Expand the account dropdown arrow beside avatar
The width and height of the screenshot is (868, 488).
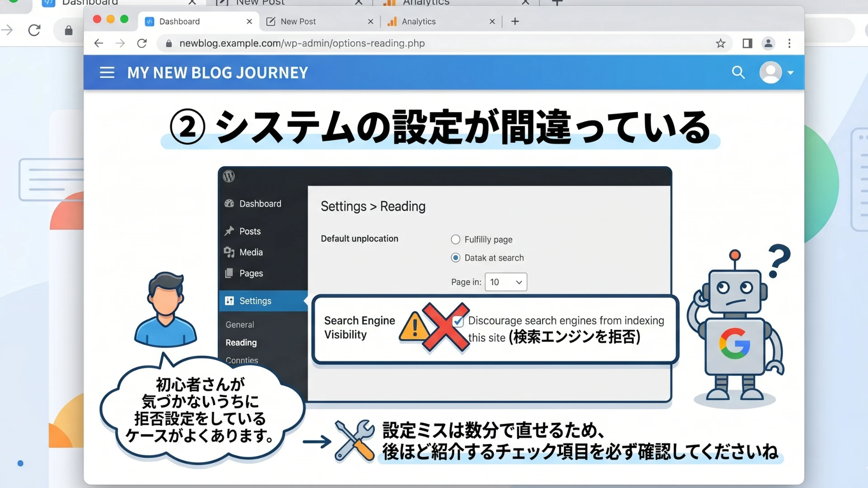791,73
